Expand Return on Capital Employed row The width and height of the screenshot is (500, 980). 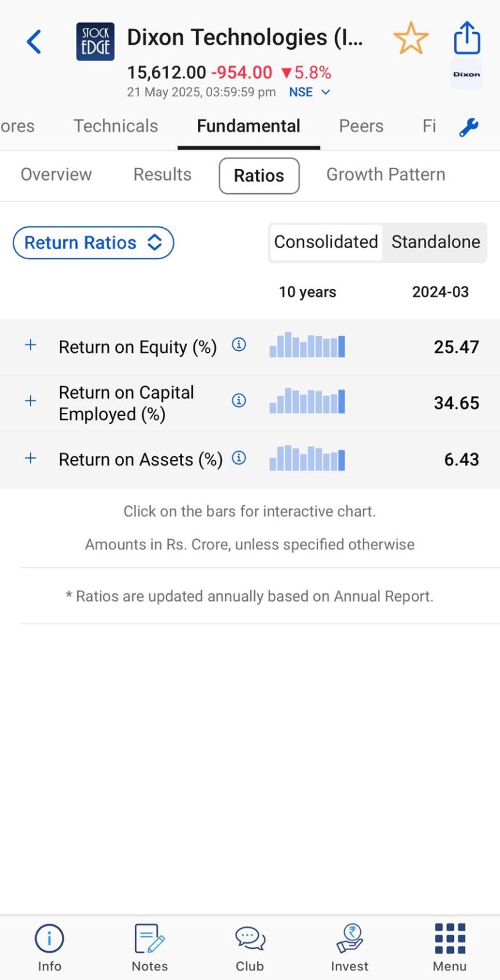pyautogui.click(x=30, y=401)
